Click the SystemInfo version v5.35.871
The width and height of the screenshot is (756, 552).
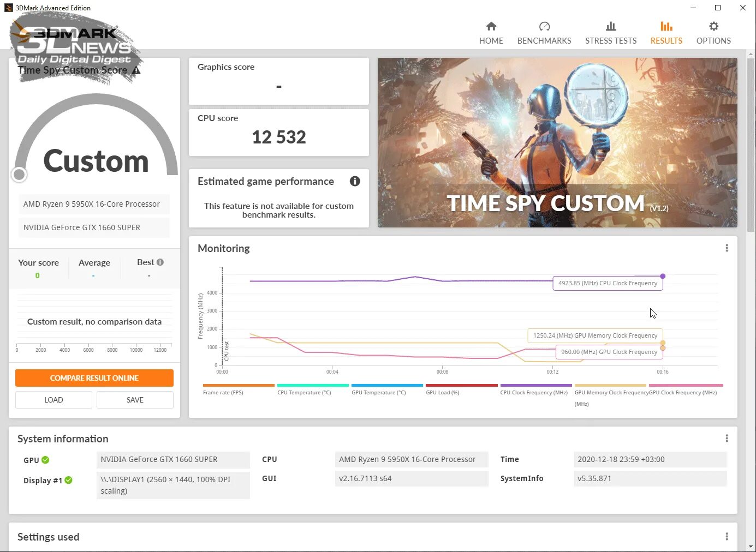(x=650, y=478)
